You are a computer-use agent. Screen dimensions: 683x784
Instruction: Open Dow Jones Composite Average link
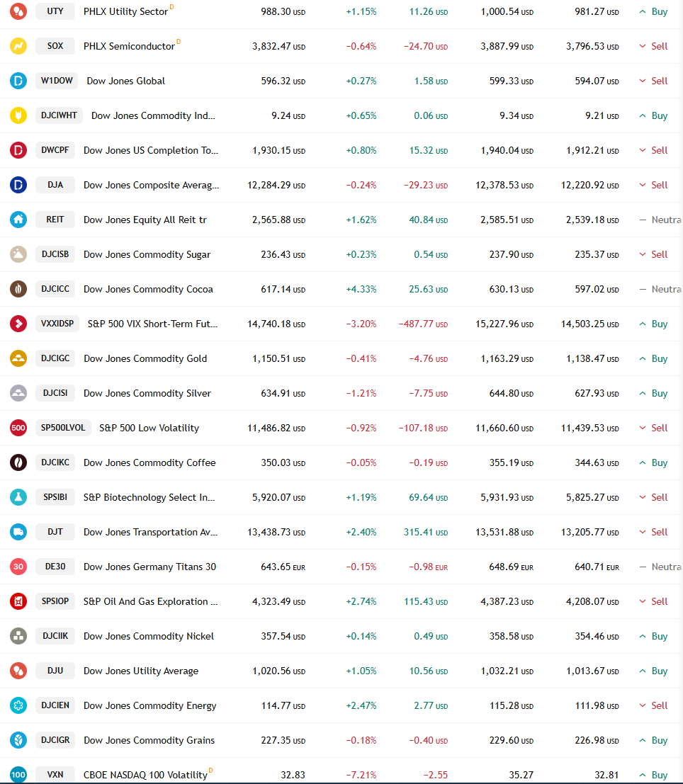[x=151, y=185]
